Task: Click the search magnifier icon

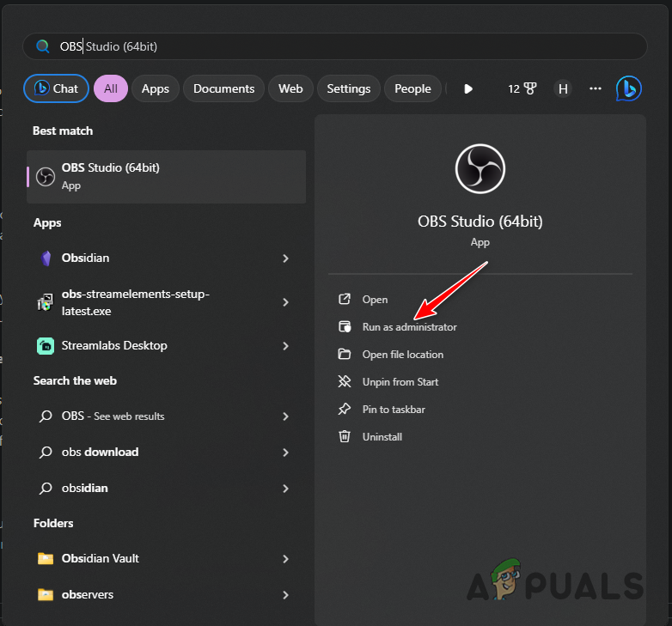Action: coord(42,46)
